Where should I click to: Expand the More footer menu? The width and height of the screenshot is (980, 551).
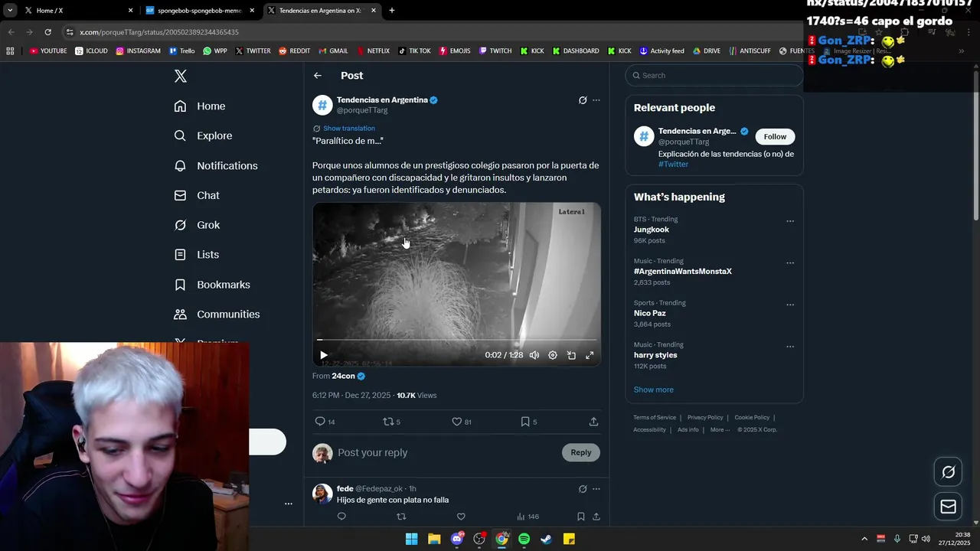720,429
